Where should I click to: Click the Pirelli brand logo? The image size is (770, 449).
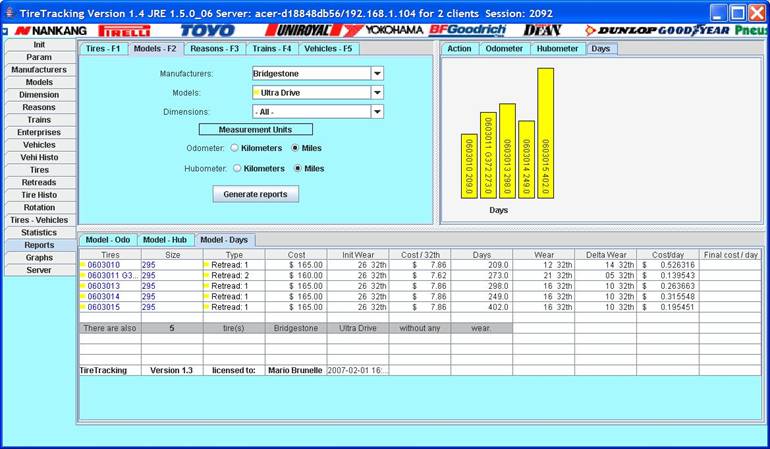pyautogui.click(x=124, y=30)
